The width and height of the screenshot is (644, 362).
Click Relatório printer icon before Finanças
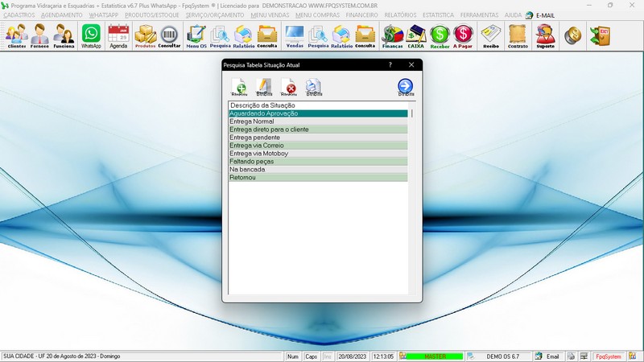tap(341, 36)
